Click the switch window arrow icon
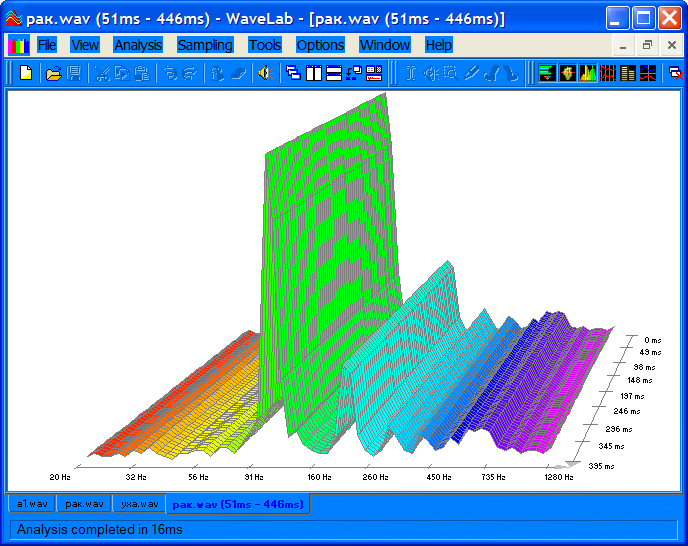 point(354,73)
